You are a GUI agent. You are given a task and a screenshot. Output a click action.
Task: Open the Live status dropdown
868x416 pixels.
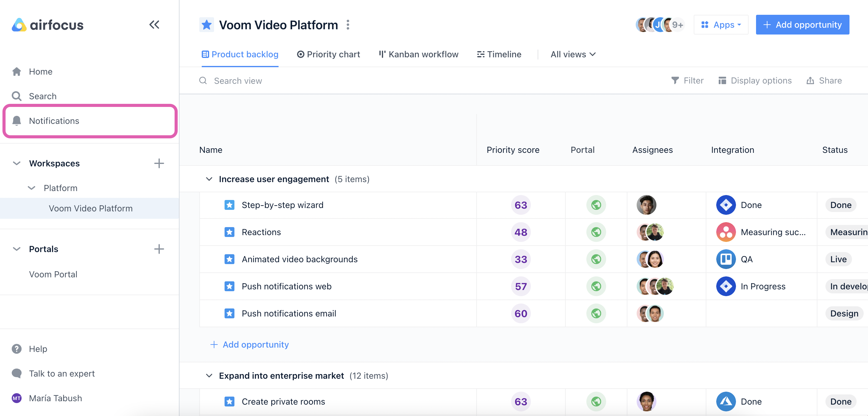(x=838, y=259)
